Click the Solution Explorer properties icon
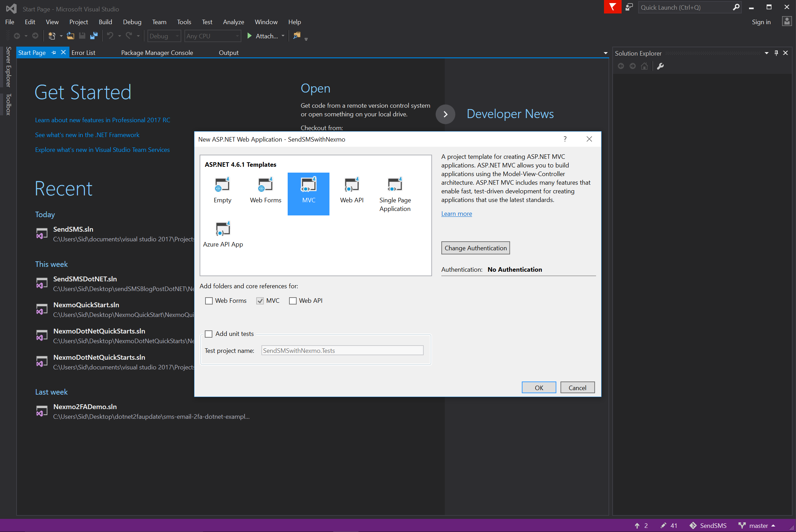 (661, 66)
